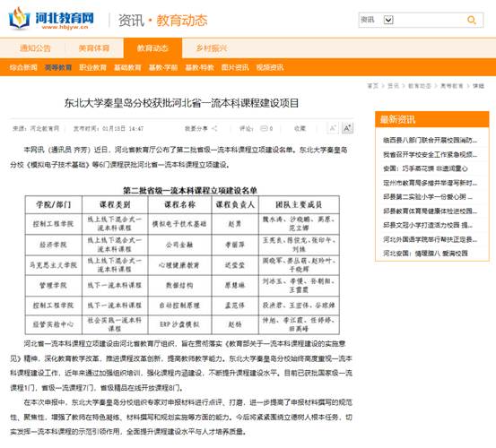Open news item 河北外国语学院举行帮扶
This screenshot has width=496, height=448.
[430, 239]
